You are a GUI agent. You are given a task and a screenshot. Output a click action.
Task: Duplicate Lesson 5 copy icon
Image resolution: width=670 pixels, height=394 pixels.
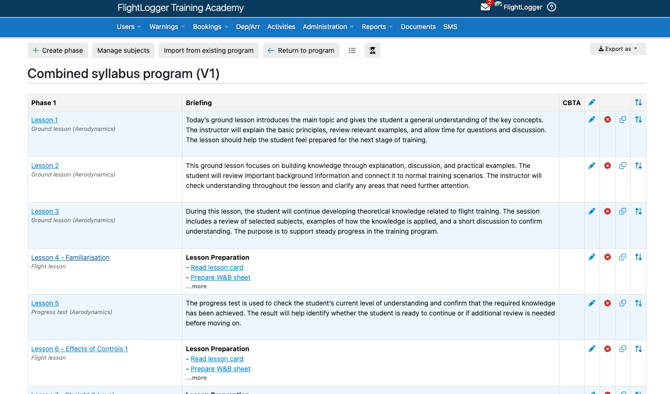coord(623,303)
